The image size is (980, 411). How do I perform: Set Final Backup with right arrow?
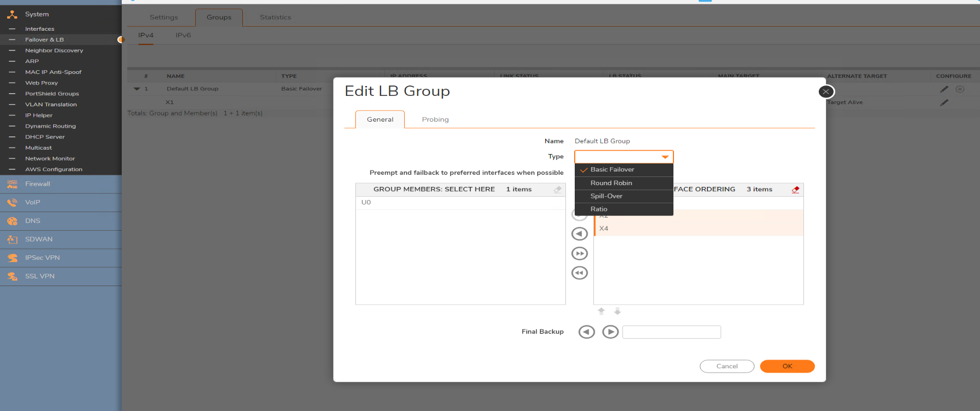coord(610,332)
